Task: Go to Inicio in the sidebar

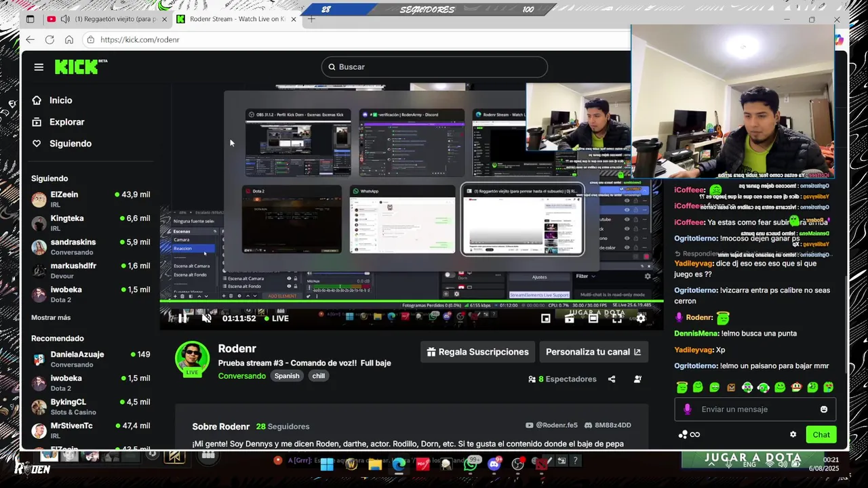Action: pyautogui.click(x=52, y=100)
